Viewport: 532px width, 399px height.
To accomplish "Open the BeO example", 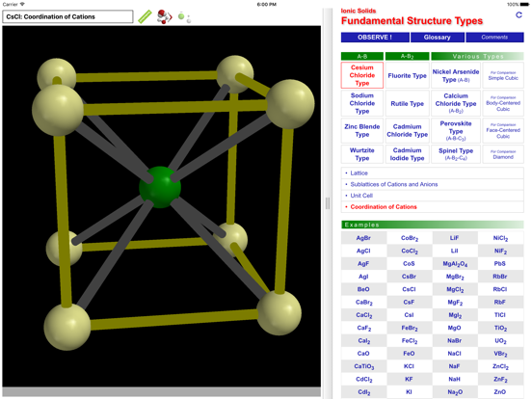I will coord(363,289).
